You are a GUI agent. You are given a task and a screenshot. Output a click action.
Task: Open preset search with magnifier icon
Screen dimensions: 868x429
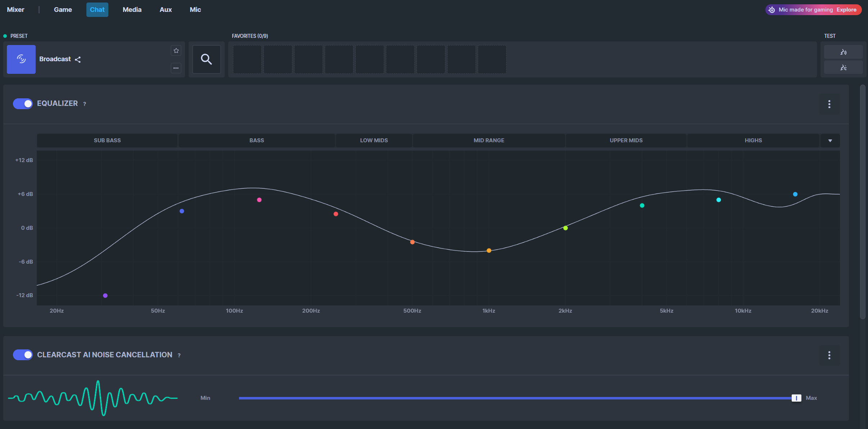click(x=206, y=59)
